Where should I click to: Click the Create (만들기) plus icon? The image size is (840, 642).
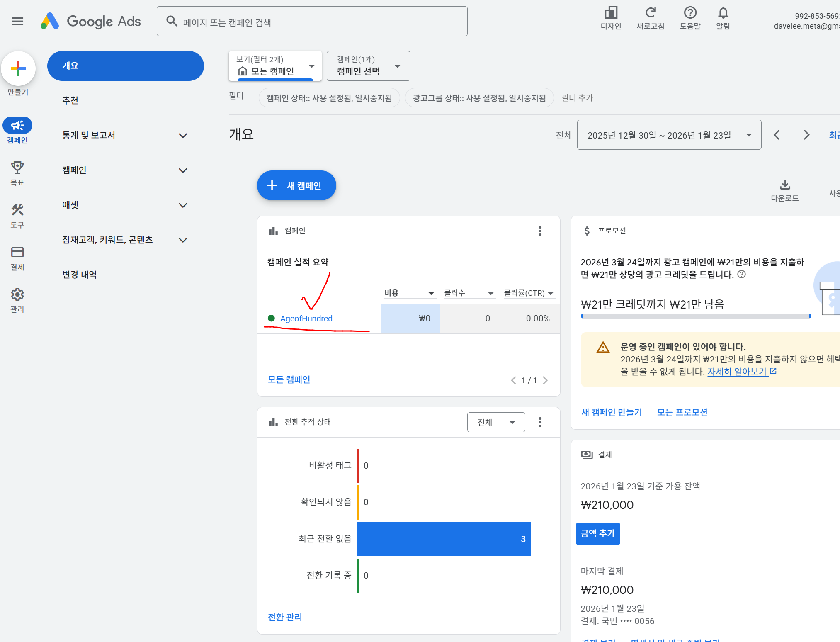point(18,68)
